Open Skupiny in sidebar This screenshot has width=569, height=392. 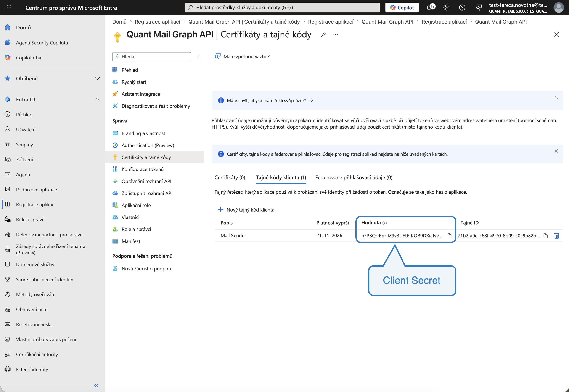(24, 145)
